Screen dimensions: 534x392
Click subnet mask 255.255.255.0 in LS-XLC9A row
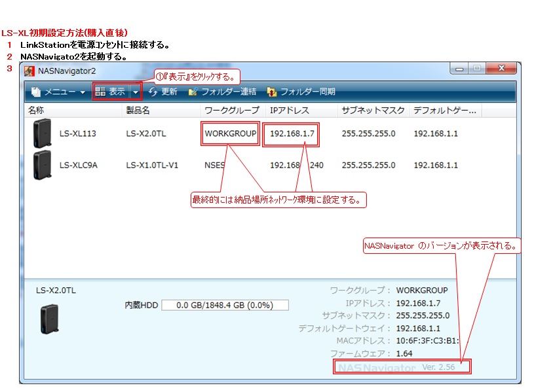click(x=368, y=166)
